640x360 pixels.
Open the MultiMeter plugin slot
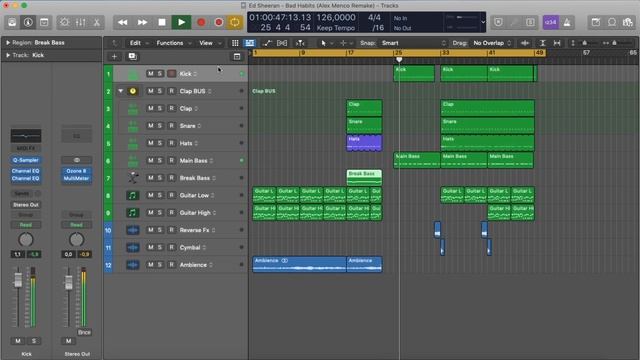(76, 178)
